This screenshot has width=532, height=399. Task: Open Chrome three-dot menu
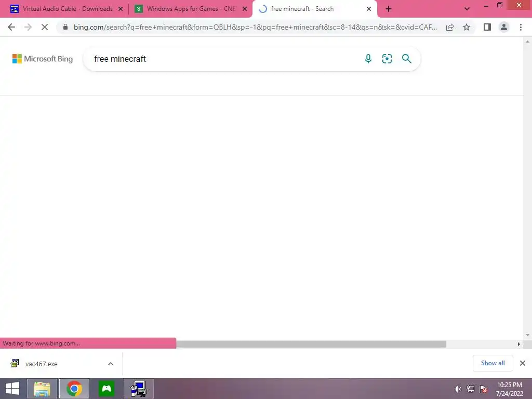[521, 27]
